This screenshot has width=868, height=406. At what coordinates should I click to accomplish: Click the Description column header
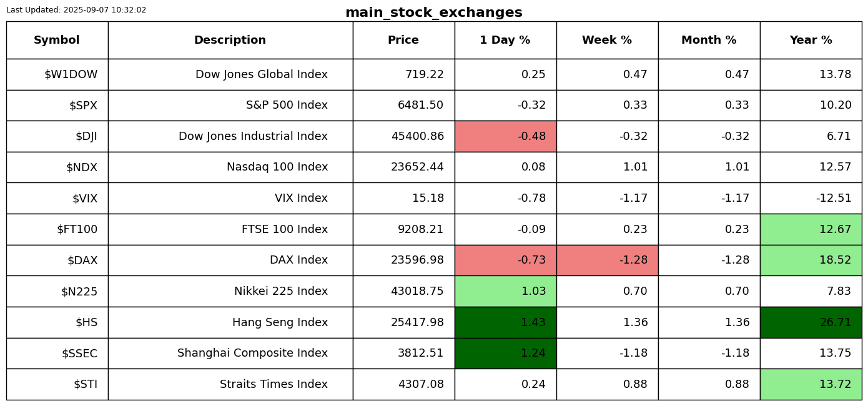pyautogui.click(x=230, y=40)
